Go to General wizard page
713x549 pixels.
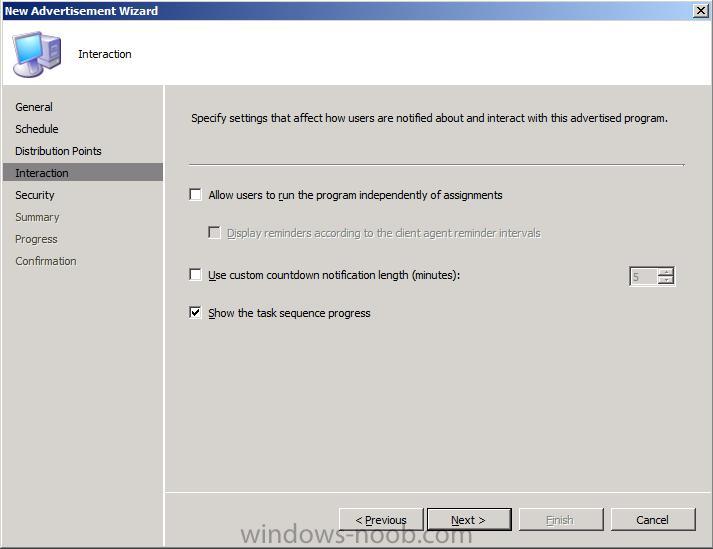pos(34,107)
